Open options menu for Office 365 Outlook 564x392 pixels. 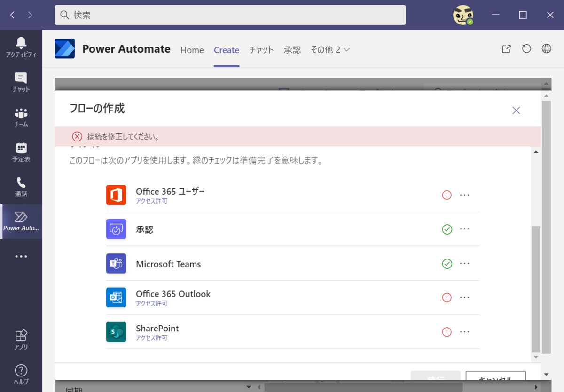465,298
